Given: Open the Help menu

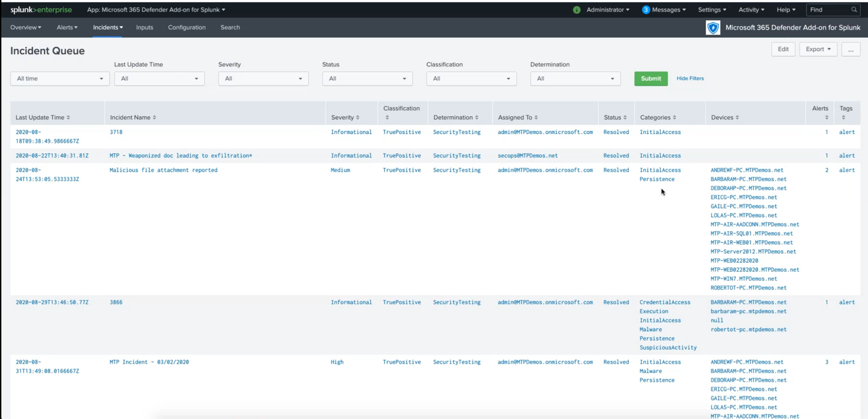Looking at the screenshot, I should pyautogui.click(x=786, y=9).
